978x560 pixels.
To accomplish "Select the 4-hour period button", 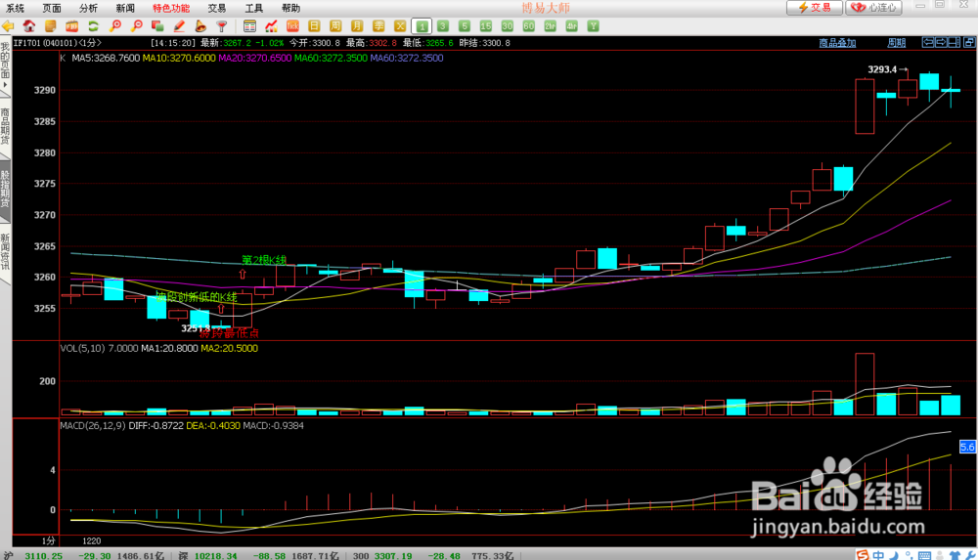I will pyautogui.click(x=572, y=26).
